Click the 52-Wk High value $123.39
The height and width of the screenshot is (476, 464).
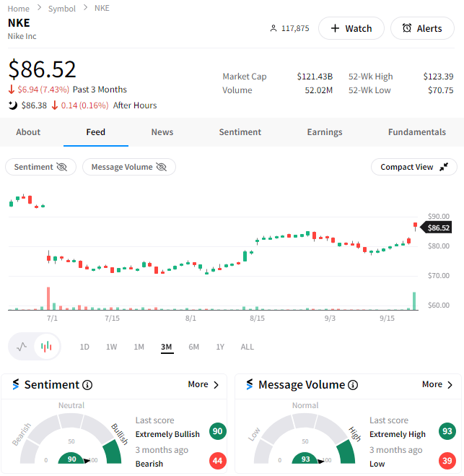[438, 76]
